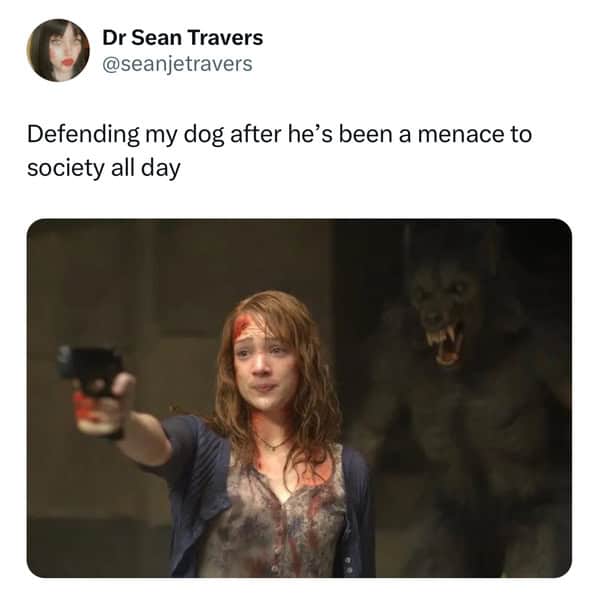
Task: Click the surname "Travers" in the header
Action: coord(225,38)
